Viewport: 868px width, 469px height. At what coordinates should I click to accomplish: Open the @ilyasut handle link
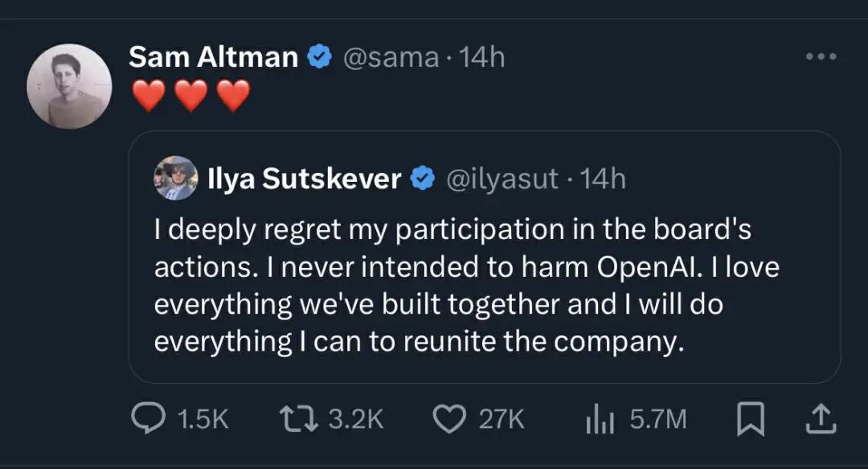click(502, 179)
